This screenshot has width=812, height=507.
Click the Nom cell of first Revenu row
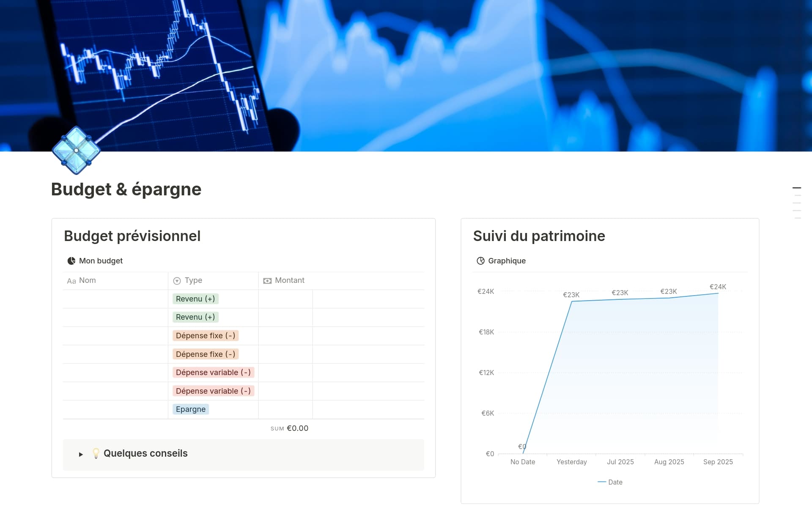(115, 299)
